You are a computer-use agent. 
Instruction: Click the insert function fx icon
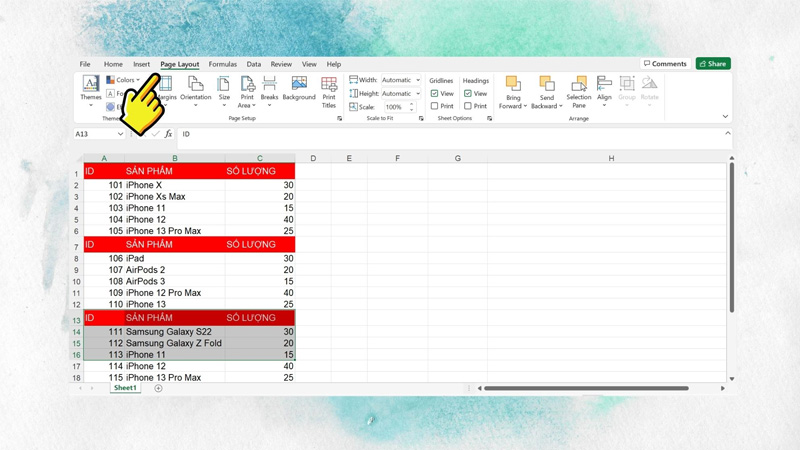point(168,134)
